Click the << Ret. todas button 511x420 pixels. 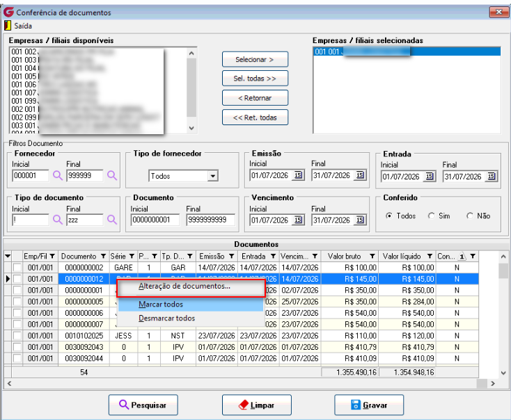255,118
